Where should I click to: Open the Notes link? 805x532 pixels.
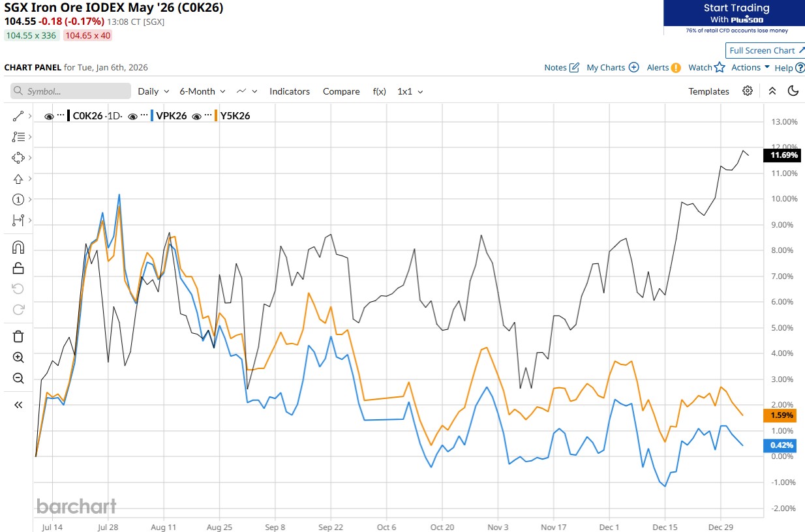click(x=561, y=67)
